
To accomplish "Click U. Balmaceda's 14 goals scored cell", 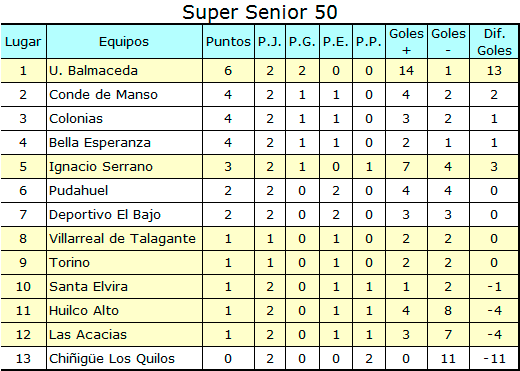I will [x=406, y=71].
